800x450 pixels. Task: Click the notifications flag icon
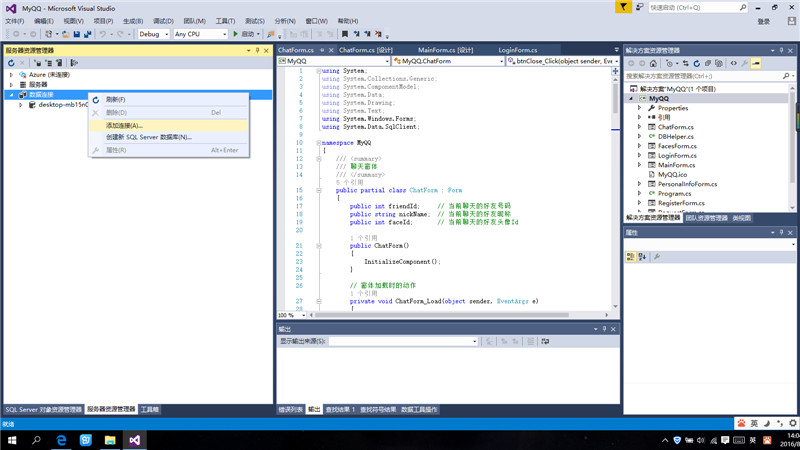[623, 7]
